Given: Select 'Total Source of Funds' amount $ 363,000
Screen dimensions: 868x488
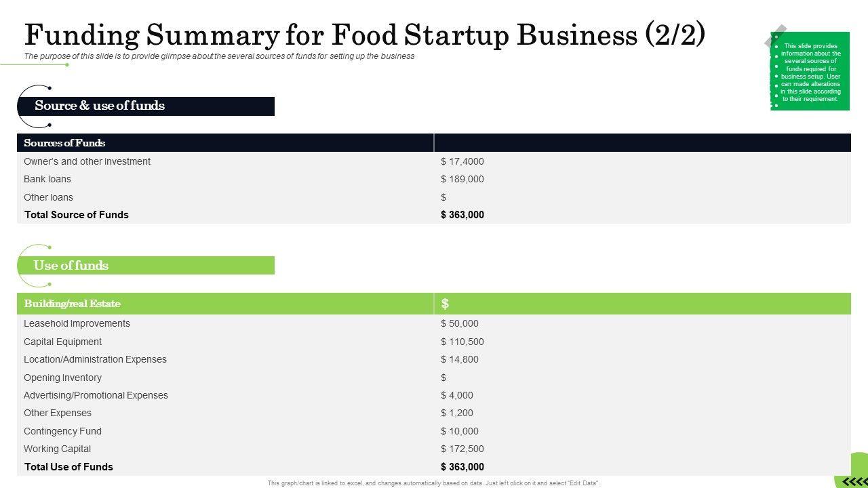Looking at the screenshot, I should (462, 215).
